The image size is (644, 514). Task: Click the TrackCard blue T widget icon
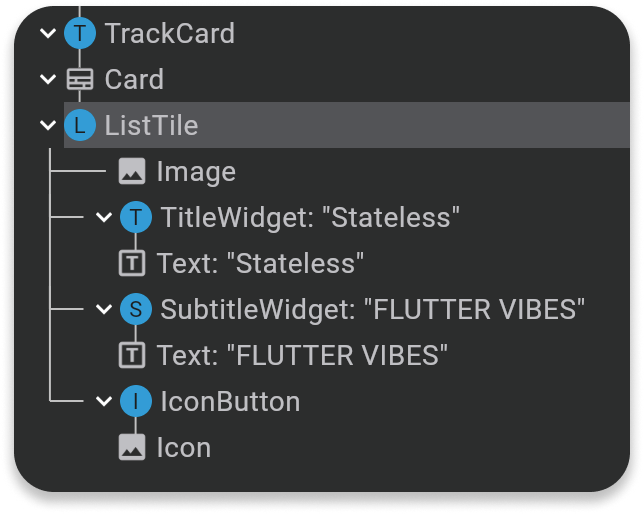[80, 33]
